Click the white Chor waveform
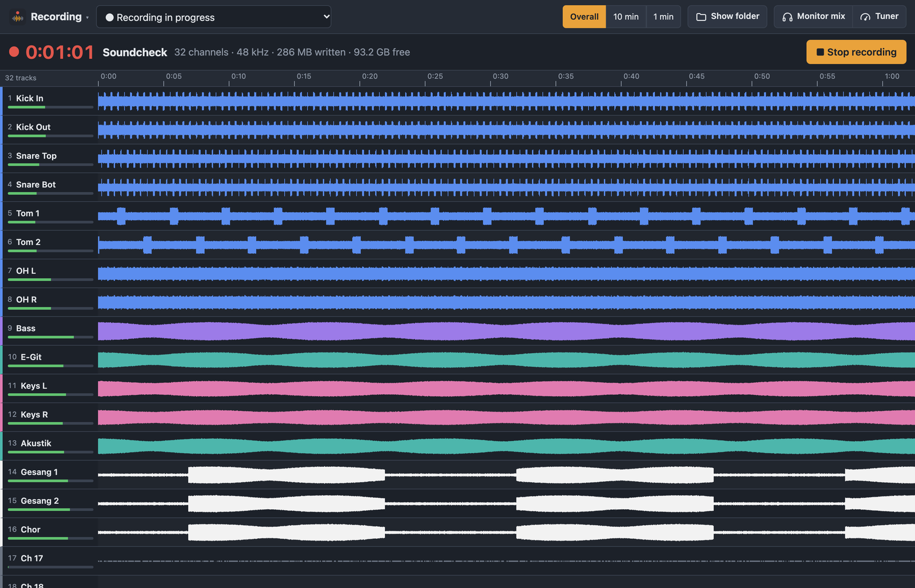915x588 pixels. tap(506, 533)
